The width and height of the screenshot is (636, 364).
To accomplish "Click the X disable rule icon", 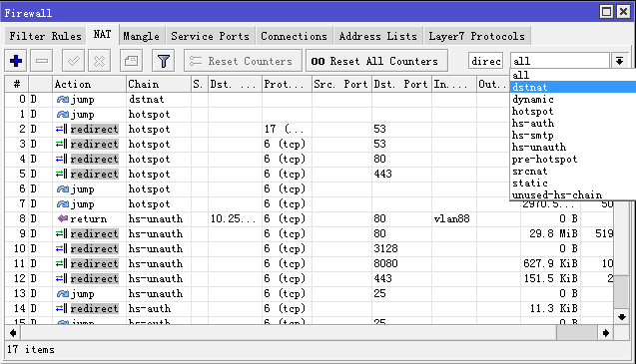I will pos(99,61).
